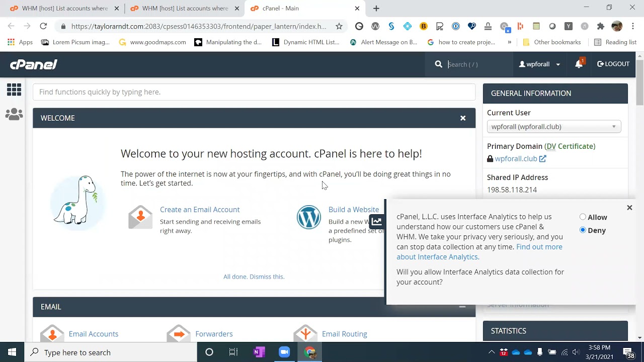The height and width of the screenshot is (362, 644).
Task: Click the Create Email envelope icon
Action: click(x=140, y=217)
